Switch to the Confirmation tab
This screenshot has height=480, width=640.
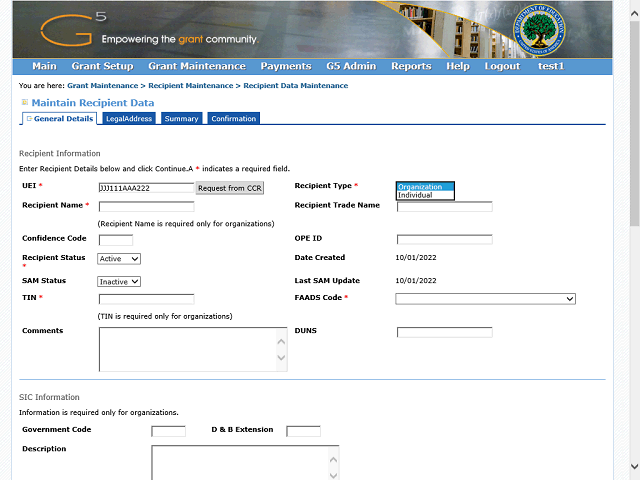pos(234,118)
